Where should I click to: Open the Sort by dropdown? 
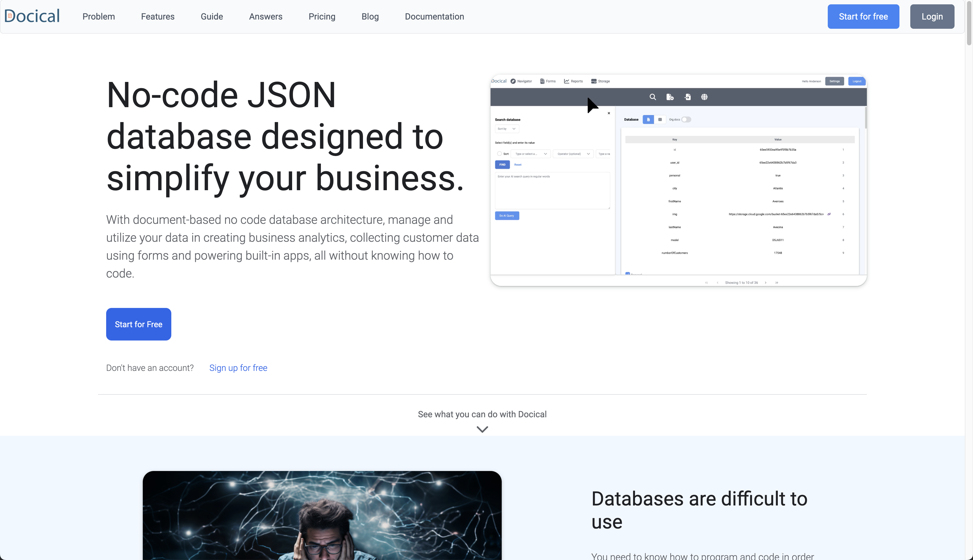[x=507, y=129]
